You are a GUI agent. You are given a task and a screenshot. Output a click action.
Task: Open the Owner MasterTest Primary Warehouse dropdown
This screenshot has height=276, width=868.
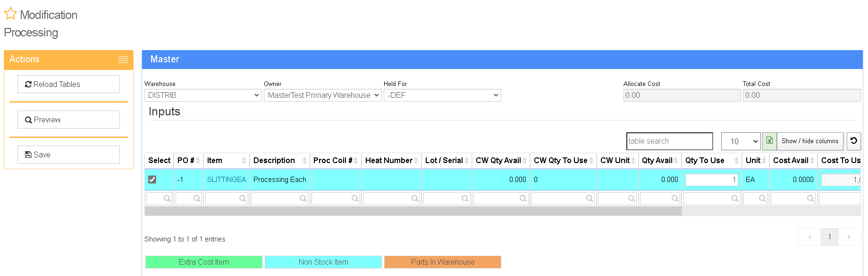322,95
